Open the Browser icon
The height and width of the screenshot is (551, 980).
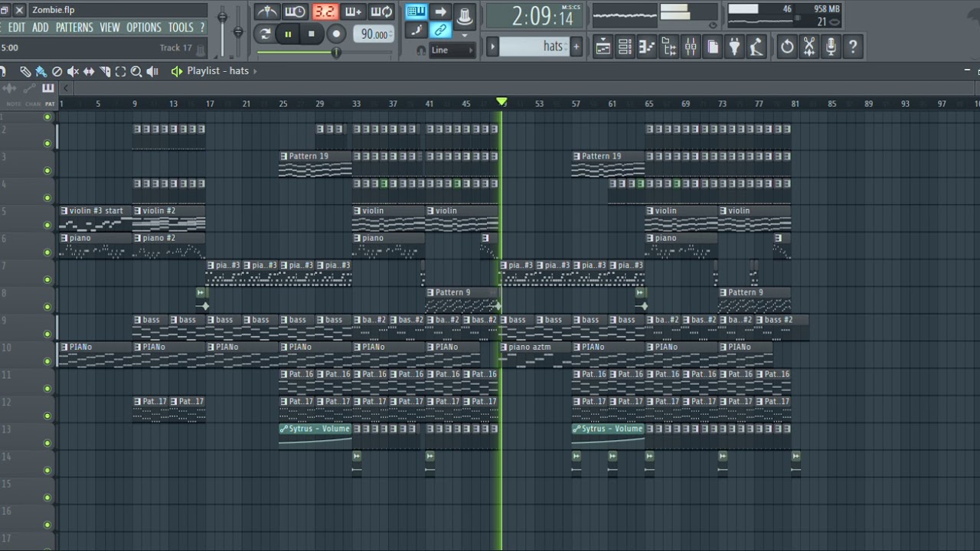669,47
